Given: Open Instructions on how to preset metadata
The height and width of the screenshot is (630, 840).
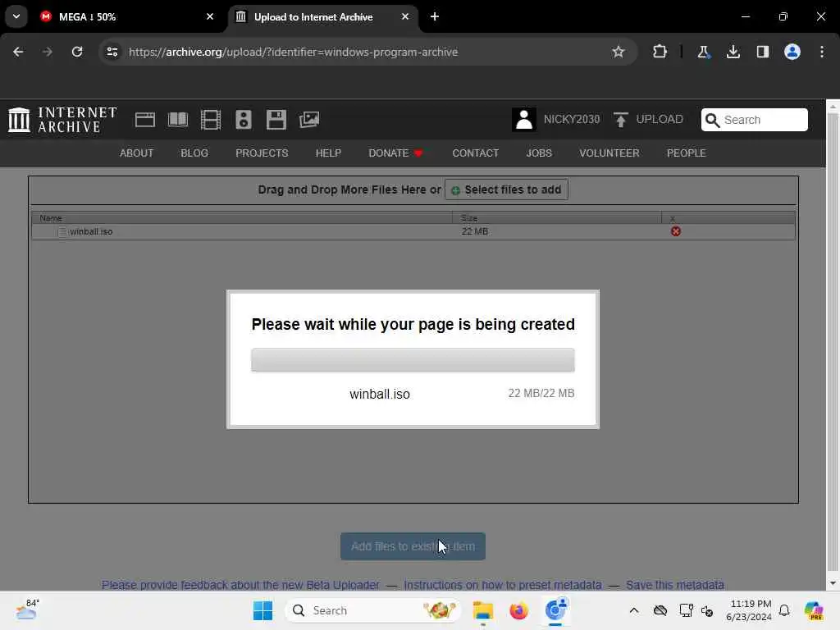Looking at the screenshot, I should (503, 584).
